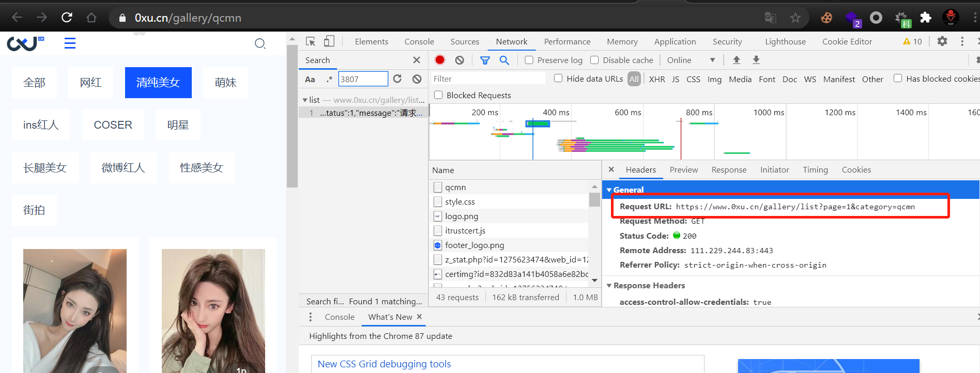980x373 pixels.
Task: Clear search results circle-slash icon
Action: (417, 79)
